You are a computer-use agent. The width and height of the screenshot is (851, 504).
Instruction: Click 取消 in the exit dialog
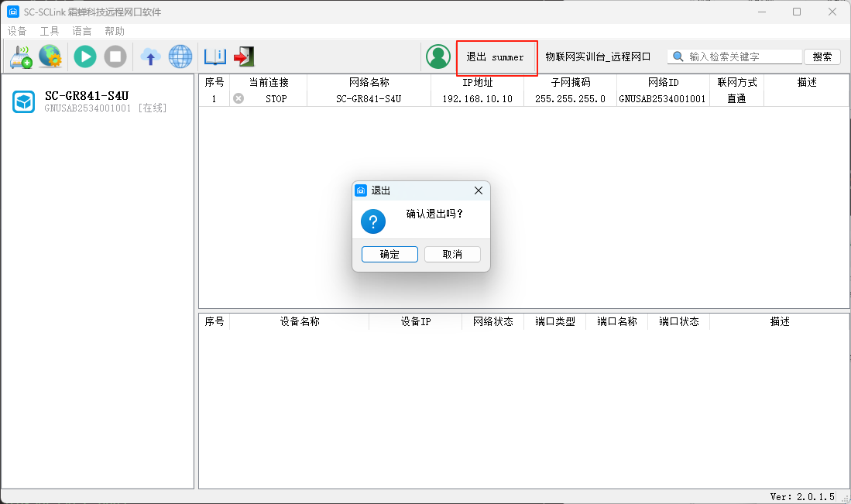pyautogui.click(x=452, y=254)
